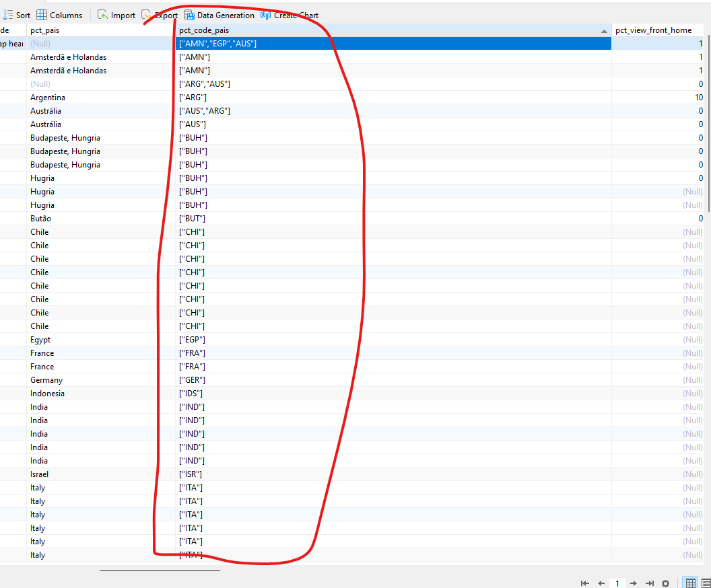711x588 pixels.
Task: Open the Data Generation tool
Action: coord(219,15)
